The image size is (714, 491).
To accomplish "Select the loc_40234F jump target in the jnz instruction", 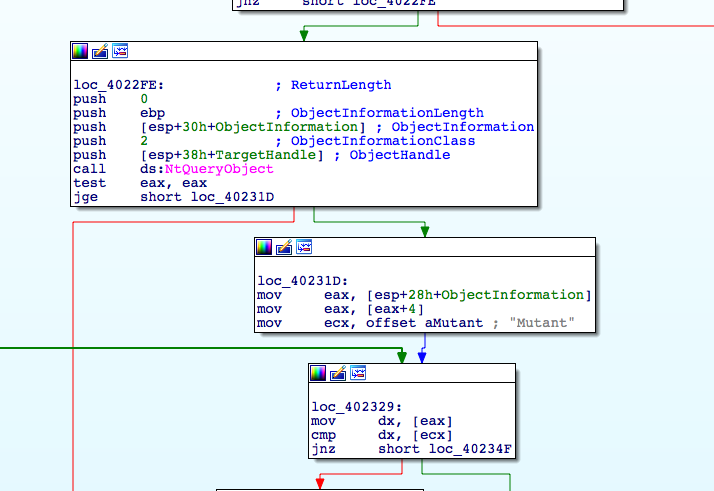I will tap(472, 450).
